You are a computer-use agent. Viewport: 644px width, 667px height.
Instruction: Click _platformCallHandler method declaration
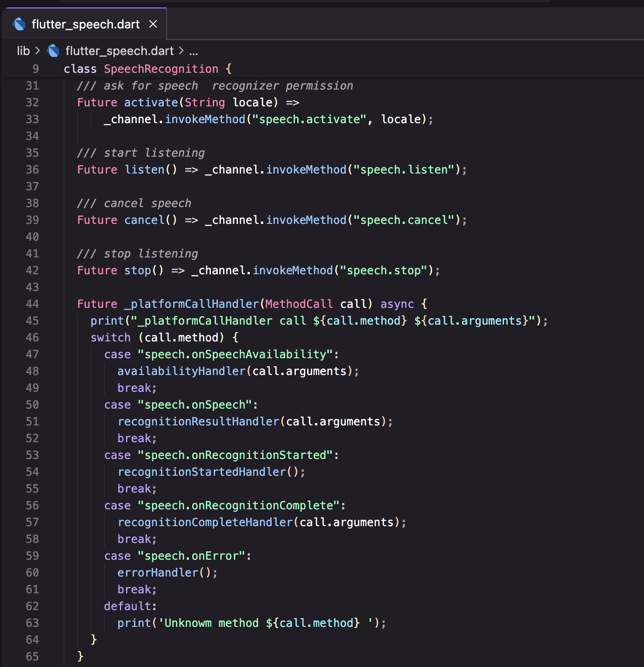coord(191,304)
